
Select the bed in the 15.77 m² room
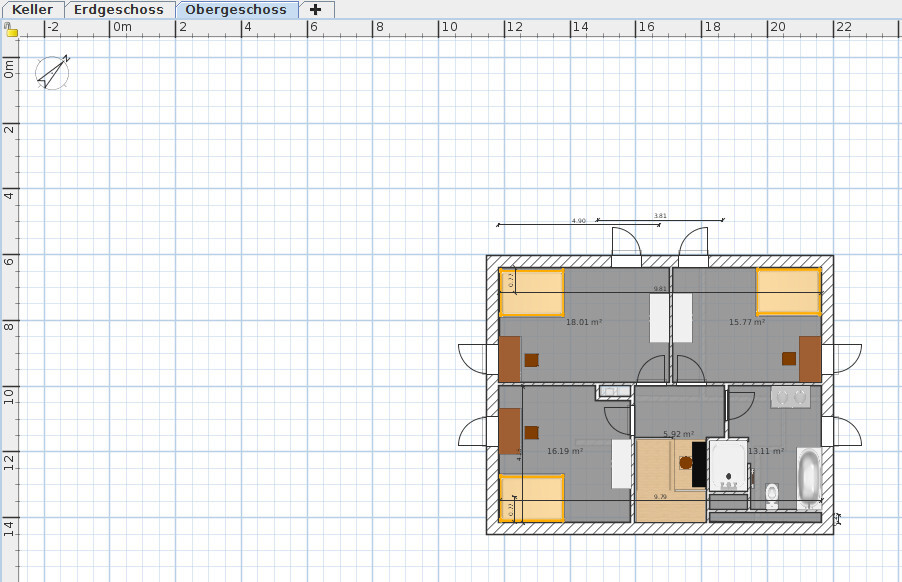(788, 292)
